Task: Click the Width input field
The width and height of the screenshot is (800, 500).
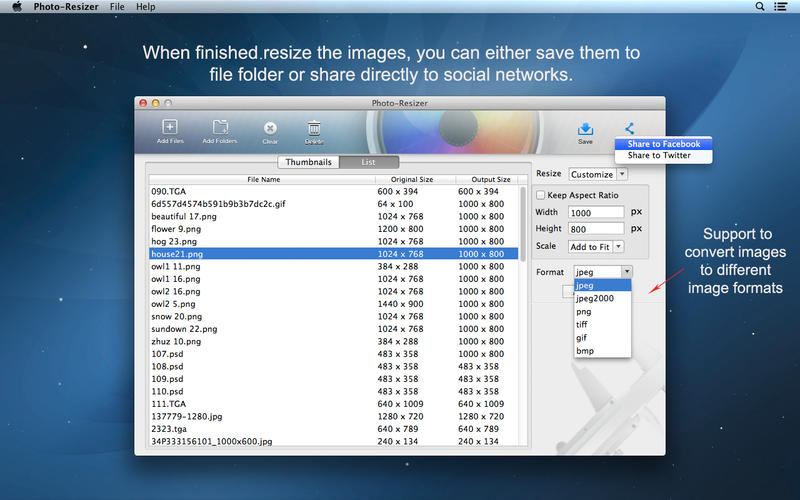Action: 595,212
